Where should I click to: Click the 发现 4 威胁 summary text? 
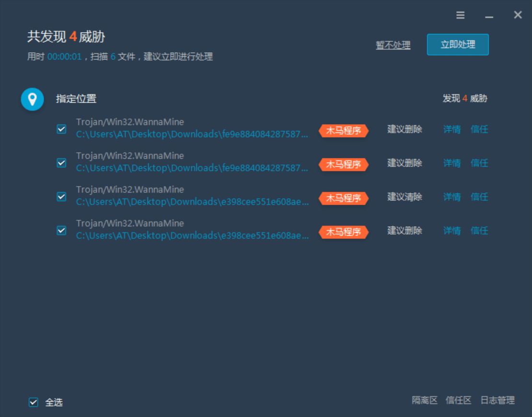pyautogui.click(x=464, y=99)
